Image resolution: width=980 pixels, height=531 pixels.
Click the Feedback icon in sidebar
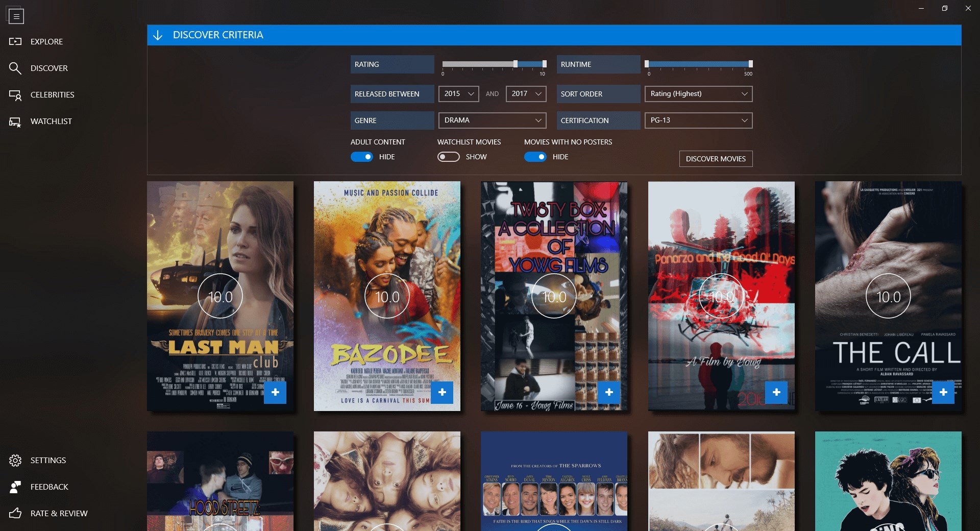(x=15, y=487)
